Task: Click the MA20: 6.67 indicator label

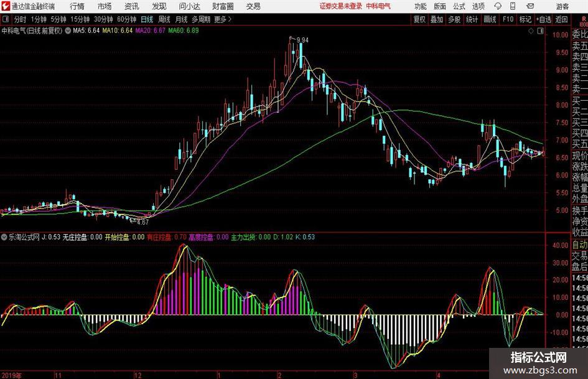Action: [x=151, y=30]
